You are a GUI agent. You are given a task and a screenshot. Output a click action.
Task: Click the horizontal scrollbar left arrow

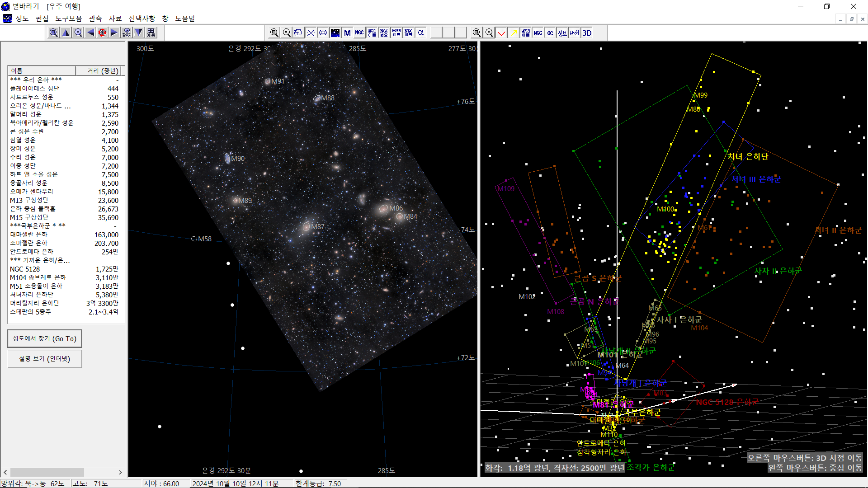(x=5, y=472)
